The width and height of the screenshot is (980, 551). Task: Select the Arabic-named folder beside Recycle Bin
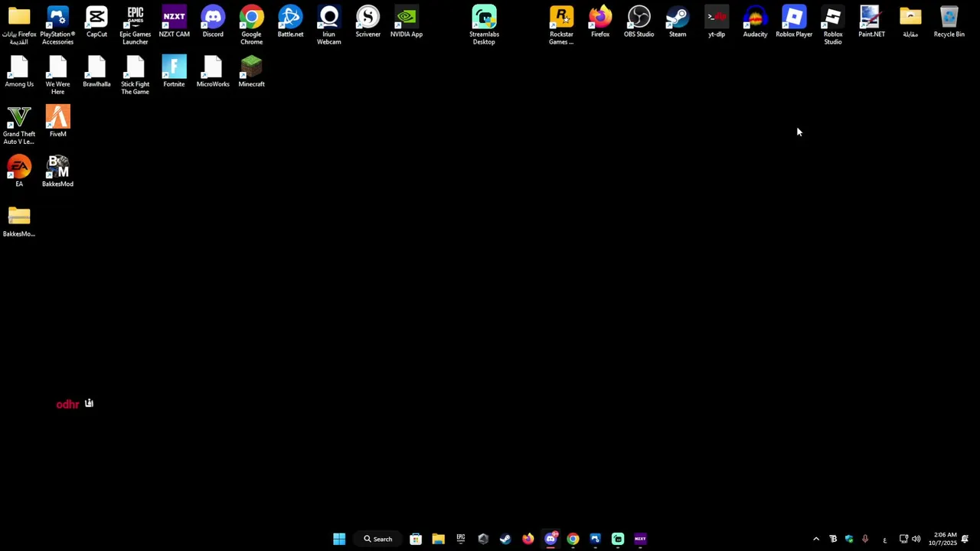click(910, 21)
